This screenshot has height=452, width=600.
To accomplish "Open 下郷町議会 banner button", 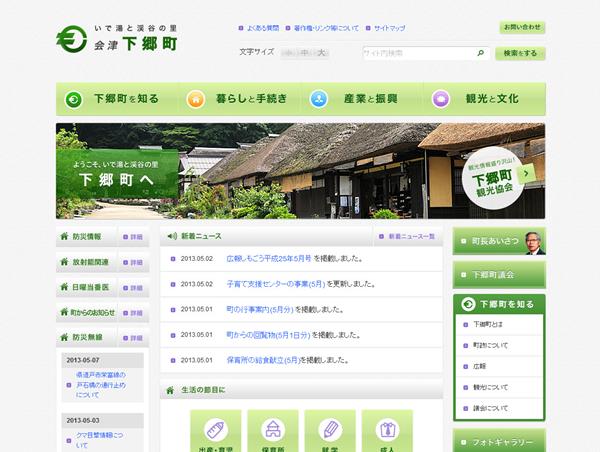I will pyautogui.click(x=499, y=275).
